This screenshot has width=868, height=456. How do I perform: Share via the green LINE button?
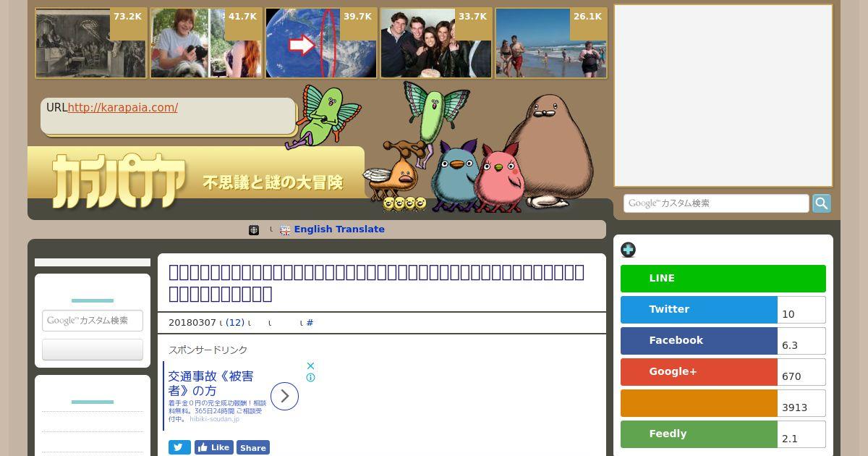[x=723, y=279]
